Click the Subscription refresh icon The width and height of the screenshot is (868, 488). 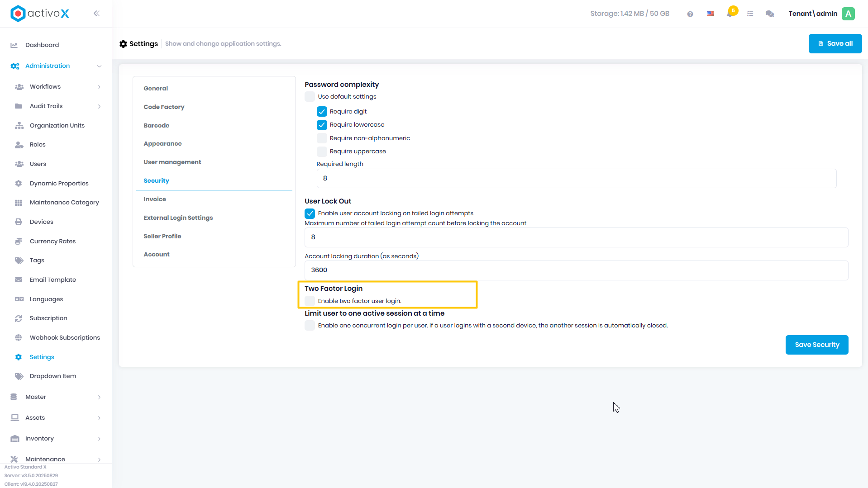click(19, 318)
